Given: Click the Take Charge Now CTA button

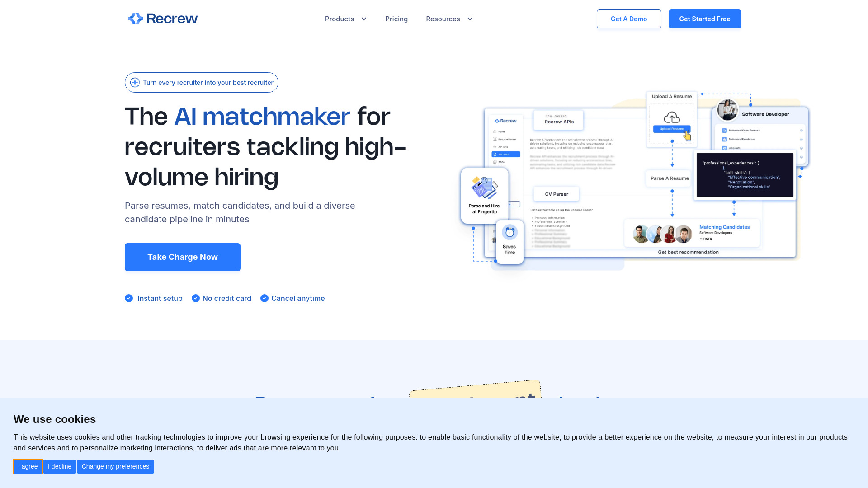Looking at the screenshot, I should coord(183,257).
